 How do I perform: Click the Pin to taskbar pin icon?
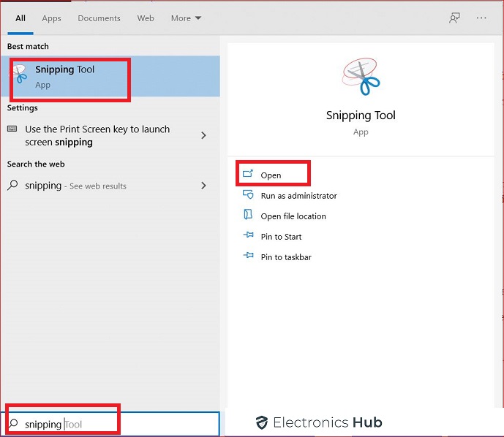[248, 255]
